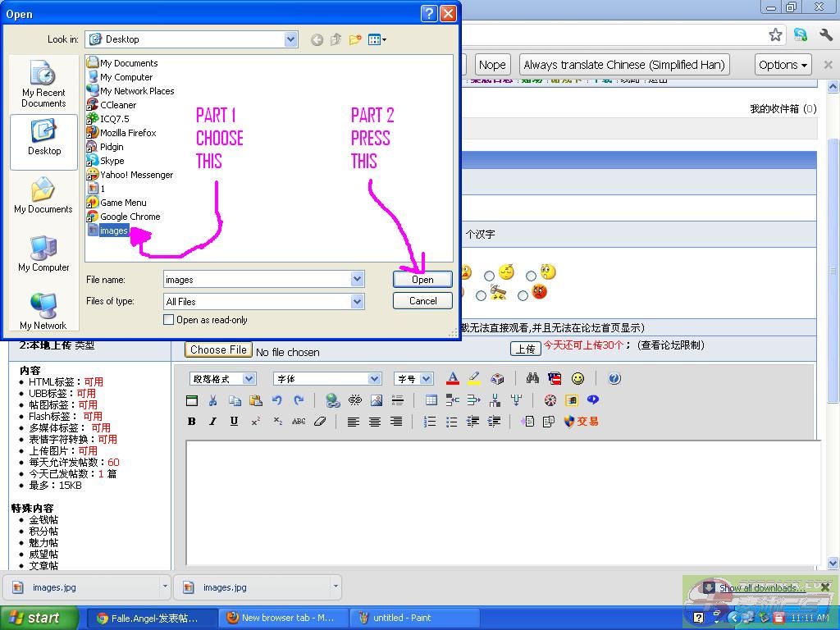Enable Open as read-only checkbox

coord(169,320)
